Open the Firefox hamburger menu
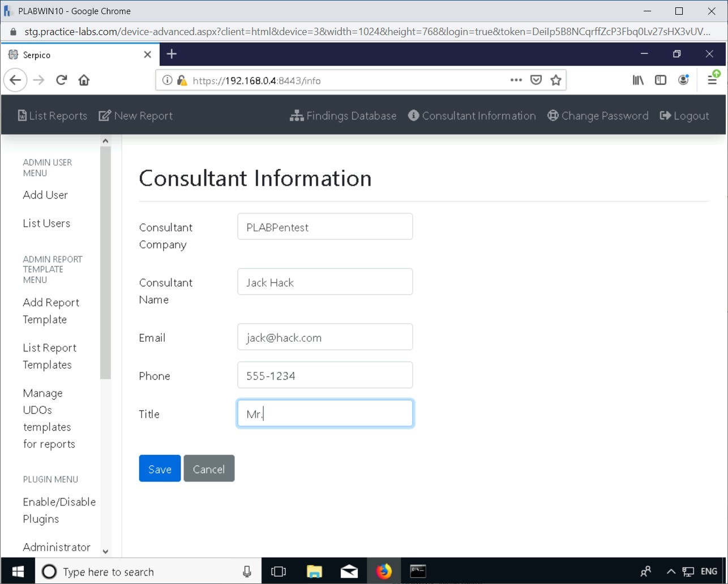 [712, 80]
